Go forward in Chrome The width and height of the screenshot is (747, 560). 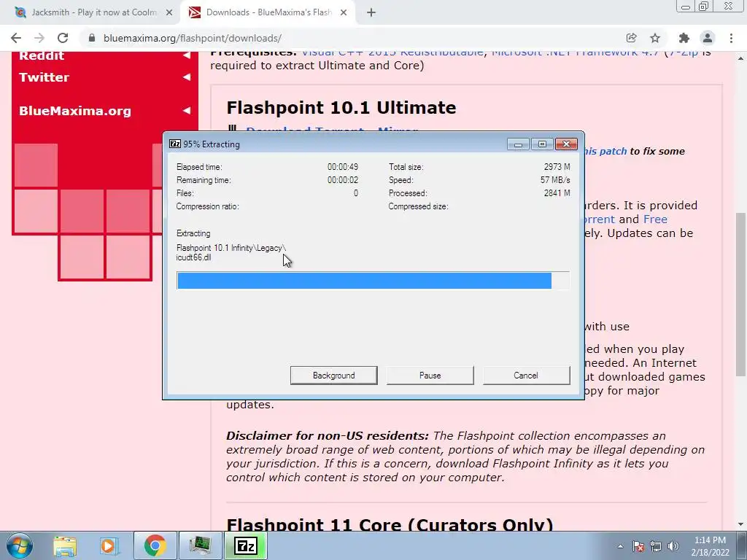click(x=39, y=38)
